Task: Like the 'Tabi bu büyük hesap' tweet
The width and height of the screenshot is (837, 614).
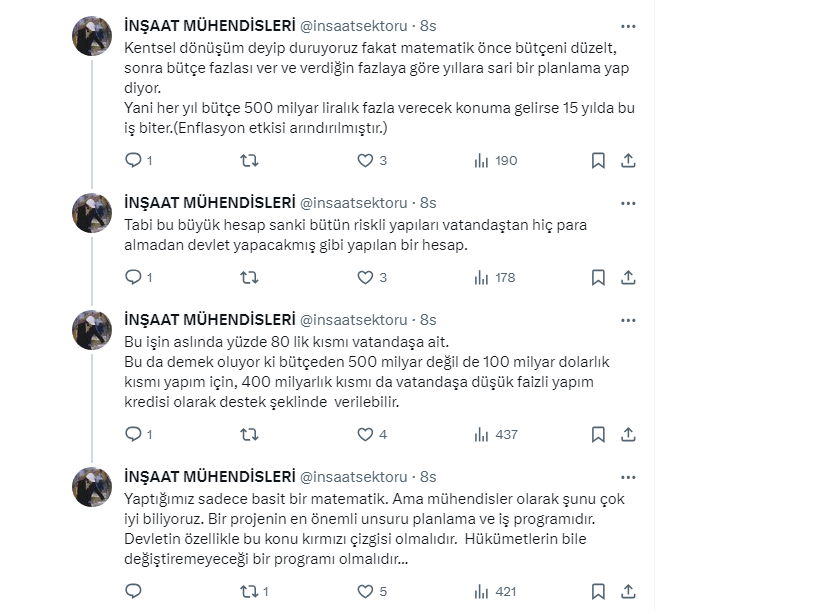Action: [365, 277]
